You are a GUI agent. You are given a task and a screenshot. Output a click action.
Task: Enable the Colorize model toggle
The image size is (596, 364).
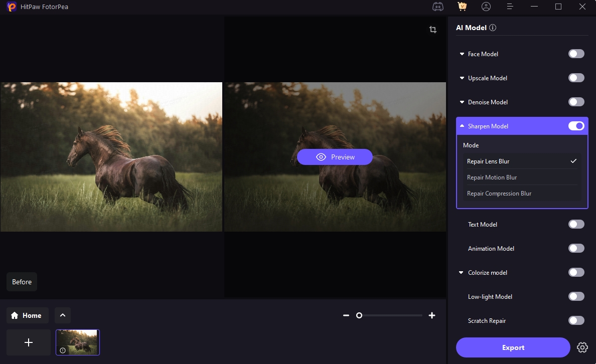576,272
